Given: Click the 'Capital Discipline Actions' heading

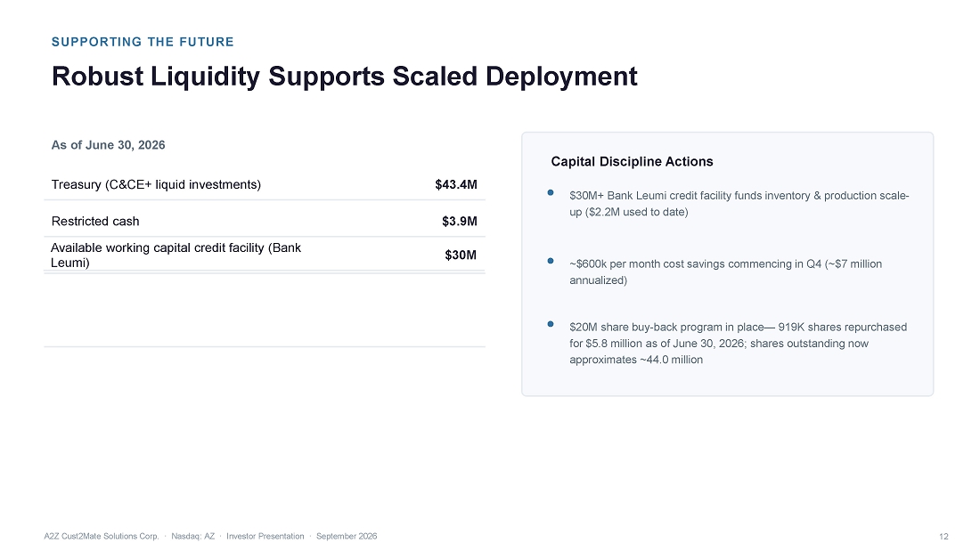Looking at the screenshot, I should coord(632,162).
